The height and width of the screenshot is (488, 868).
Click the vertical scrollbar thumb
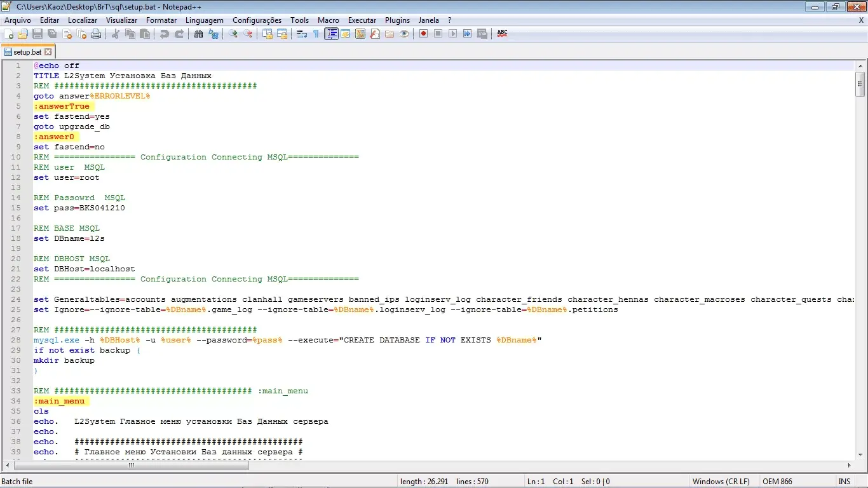(860, 84)
